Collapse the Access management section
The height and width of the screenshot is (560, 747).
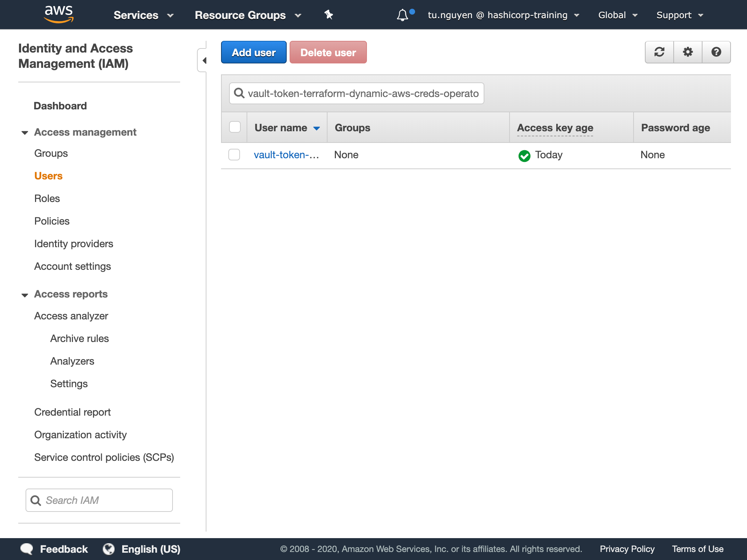[x=24, y=132]
